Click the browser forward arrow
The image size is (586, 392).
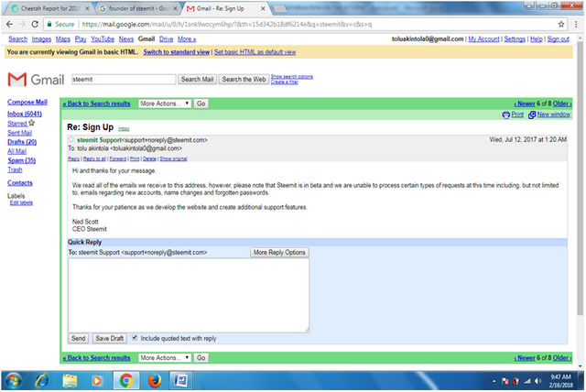coord(22,25)
